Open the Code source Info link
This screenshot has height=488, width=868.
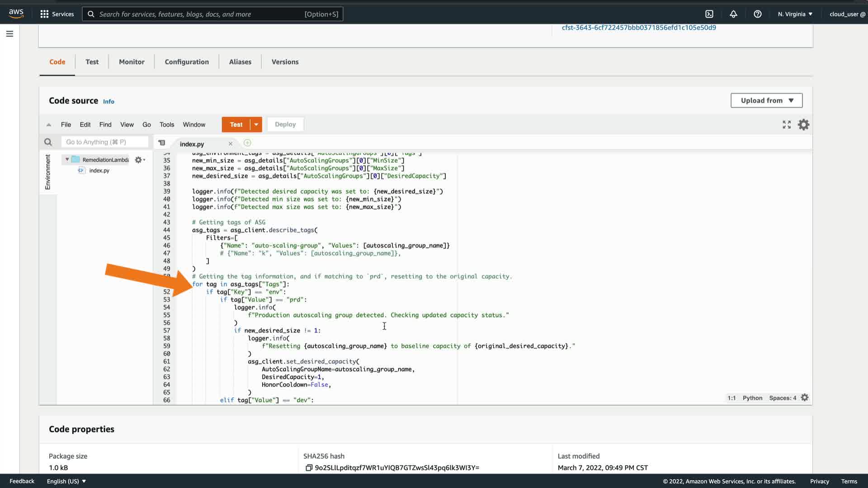tap(108, 102)
